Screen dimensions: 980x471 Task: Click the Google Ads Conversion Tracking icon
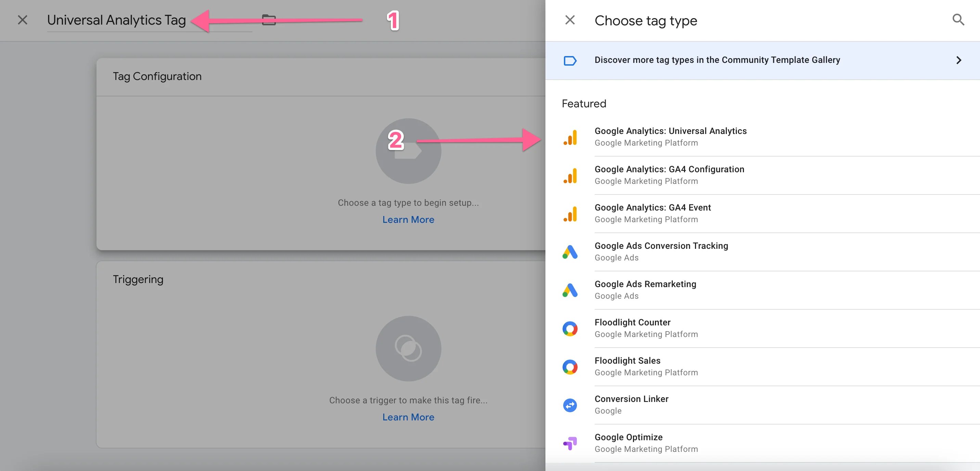[x=570, y=252]
